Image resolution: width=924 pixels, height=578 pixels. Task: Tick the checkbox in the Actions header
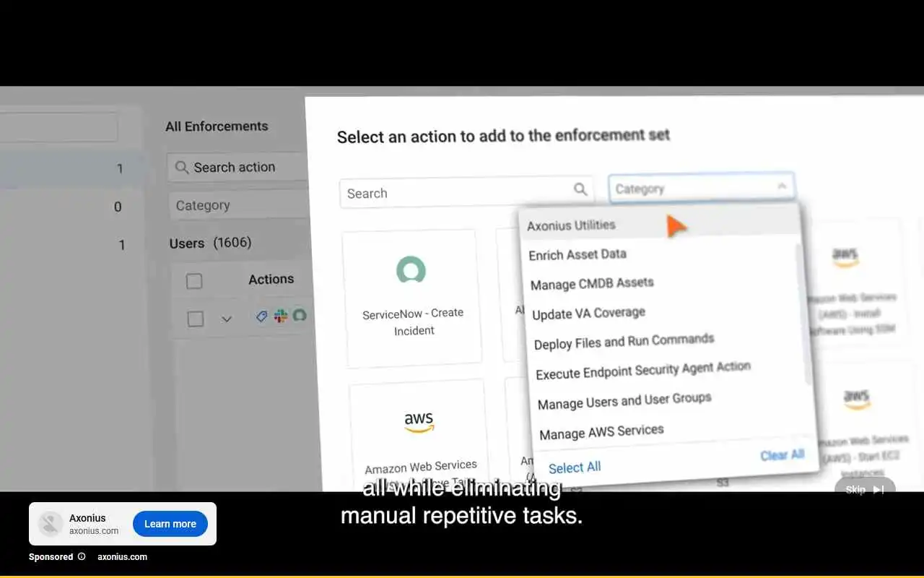tap(194, 281)
